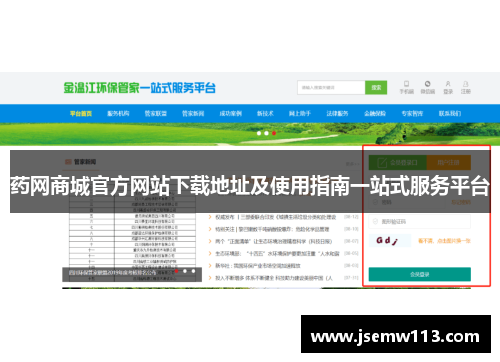The image size is (500, 362).
Task: Open 服务机构 in the navigation bar
Action: (x=118, y=114)
